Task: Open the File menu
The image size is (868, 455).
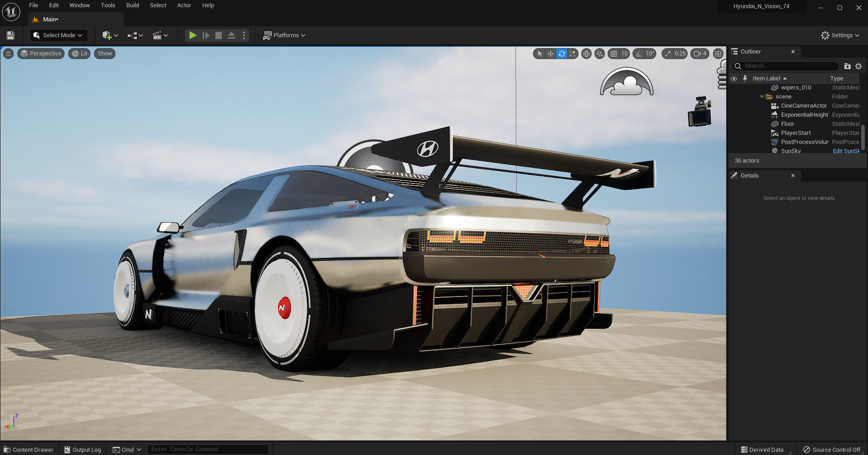Action: pyautogui.click(x=34, y=5)
